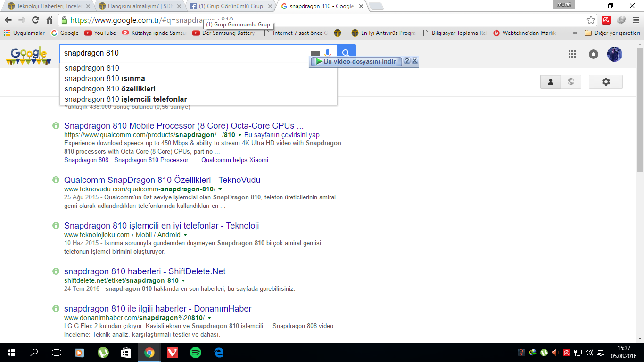
Task: Expand options arrow next to donanimhaber.com URL
Action: 209,318
